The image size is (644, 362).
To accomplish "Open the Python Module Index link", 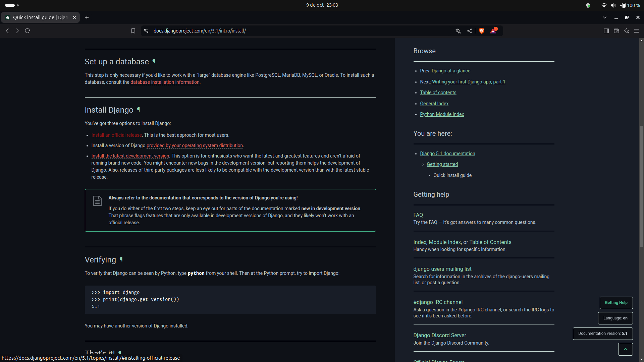I will coord(442,114).
